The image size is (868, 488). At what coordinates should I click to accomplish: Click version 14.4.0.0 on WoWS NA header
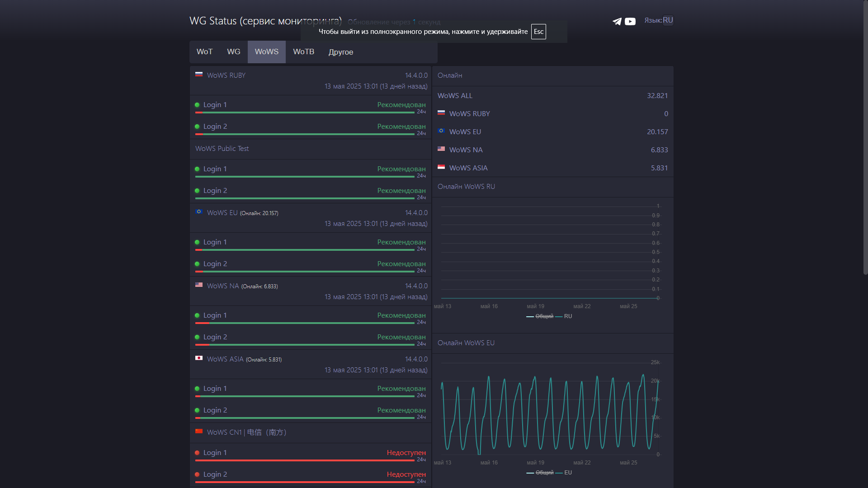point(416,286)
